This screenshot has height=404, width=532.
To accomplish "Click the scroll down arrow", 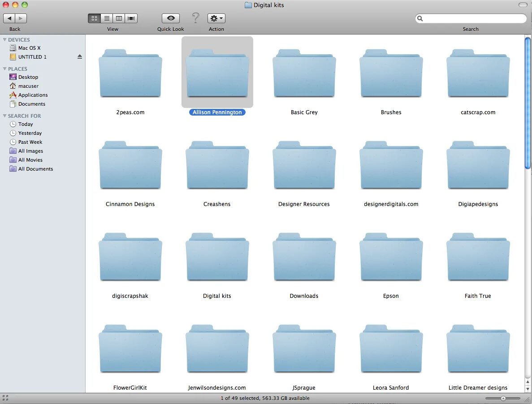I will [528, 388].
